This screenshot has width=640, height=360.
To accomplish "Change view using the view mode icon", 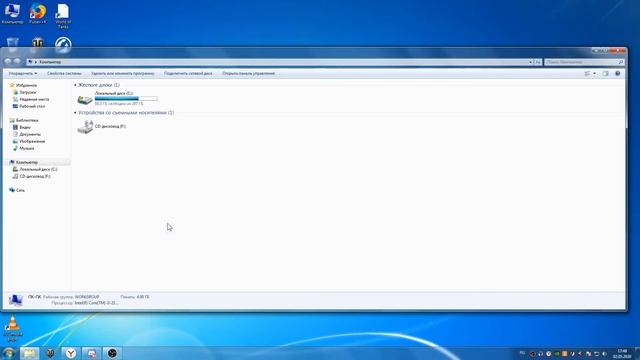I will pos(587,73).
